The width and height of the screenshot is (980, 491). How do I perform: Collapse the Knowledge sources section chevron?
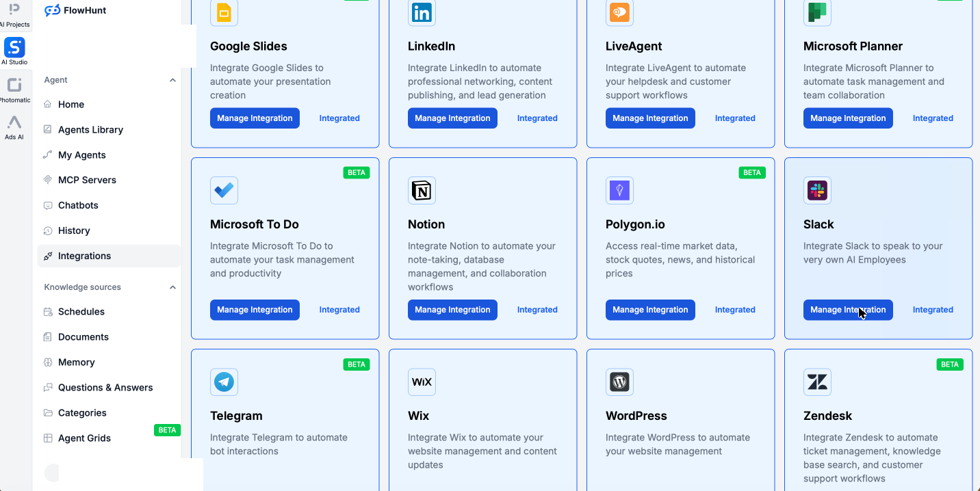coord(172,287)
